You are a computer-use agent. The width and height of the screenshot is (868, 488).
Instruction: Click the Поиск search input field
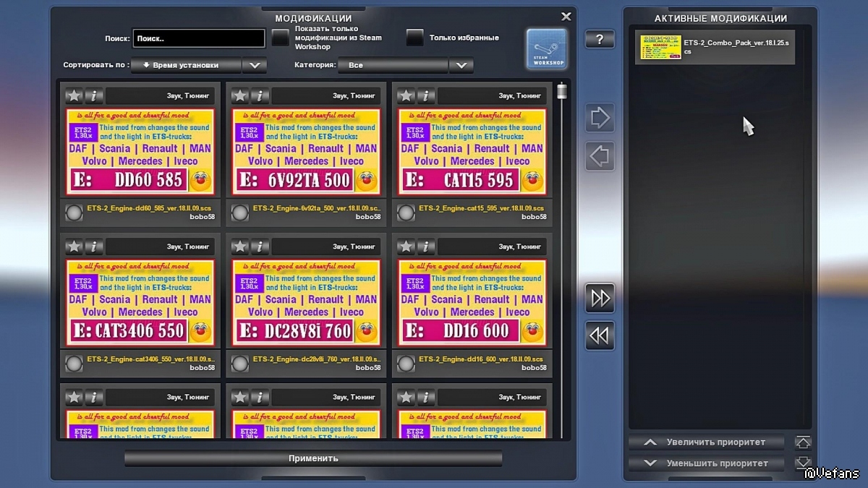coord(199,38)
